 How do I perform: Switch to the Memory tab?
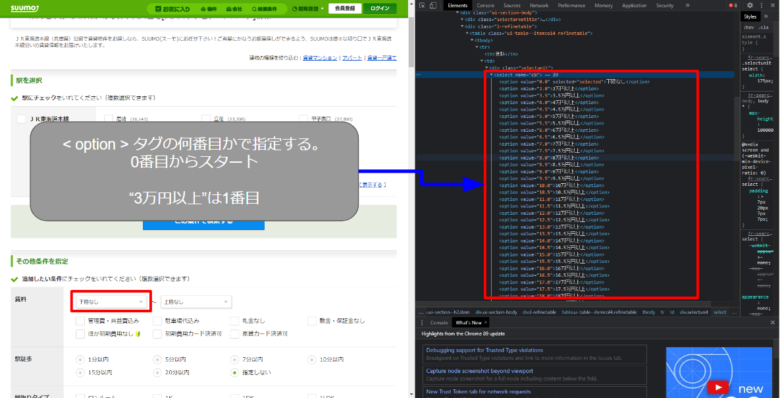[603, 5]
